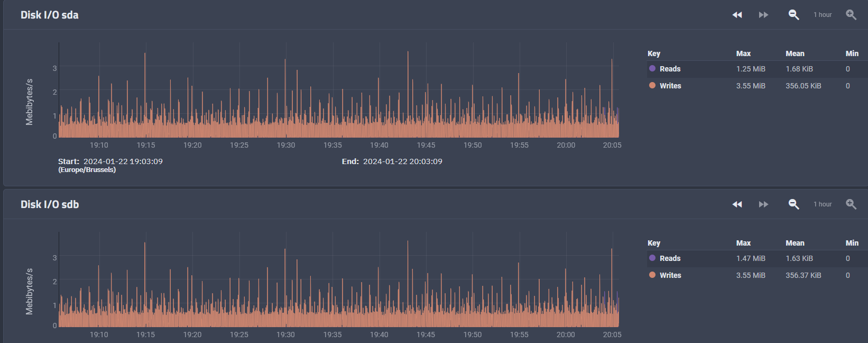Click the Min column header in sda legend

click(852, 53)
